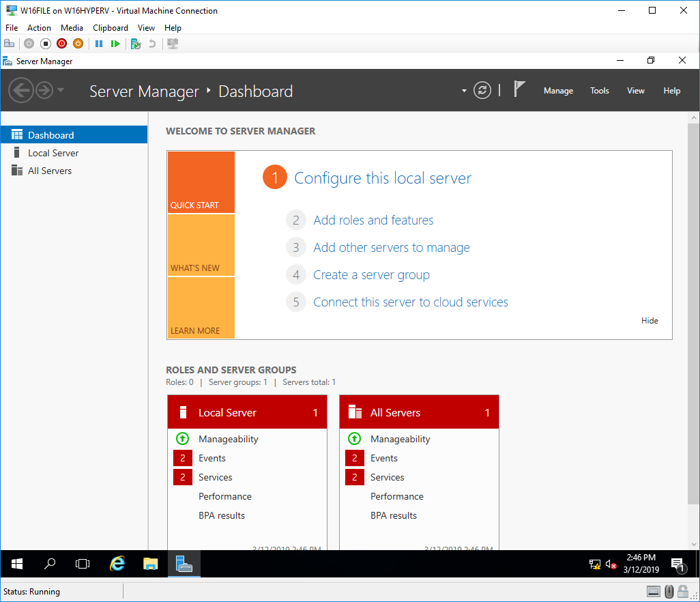Click Events in the Local Server tile
This screenshot has width=700, height=602.
212,458
